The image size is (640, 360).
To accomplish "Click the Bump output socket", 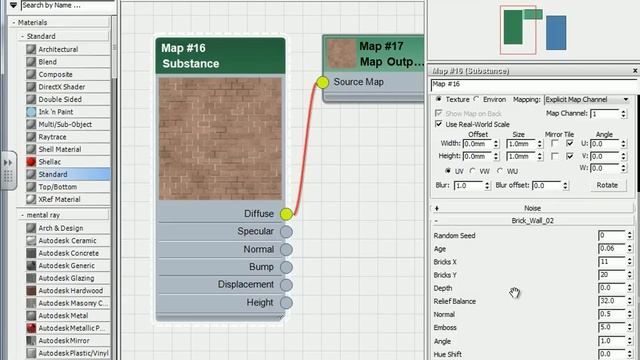I will 287,267.
